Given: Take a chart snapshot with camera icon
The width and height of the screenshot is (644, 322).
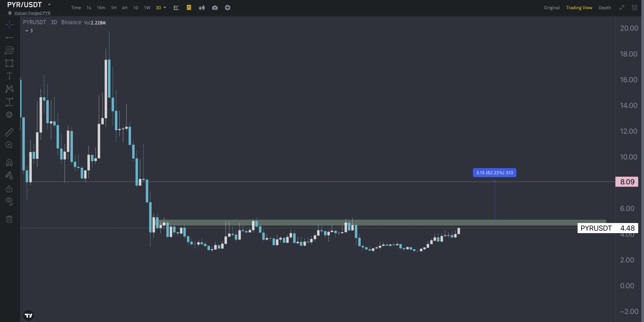Looking at the screenshot, I should pyautogui.click(x=215, y=8).
